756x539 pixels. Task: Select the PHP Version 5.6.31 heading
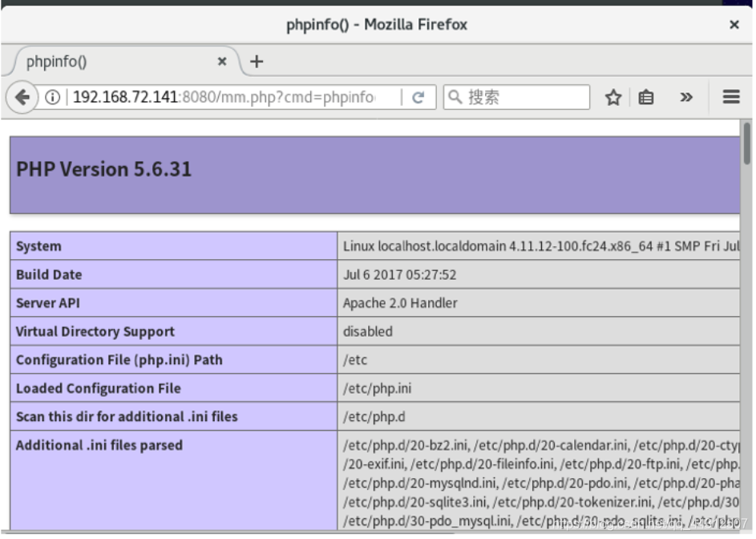click(103, 169)
